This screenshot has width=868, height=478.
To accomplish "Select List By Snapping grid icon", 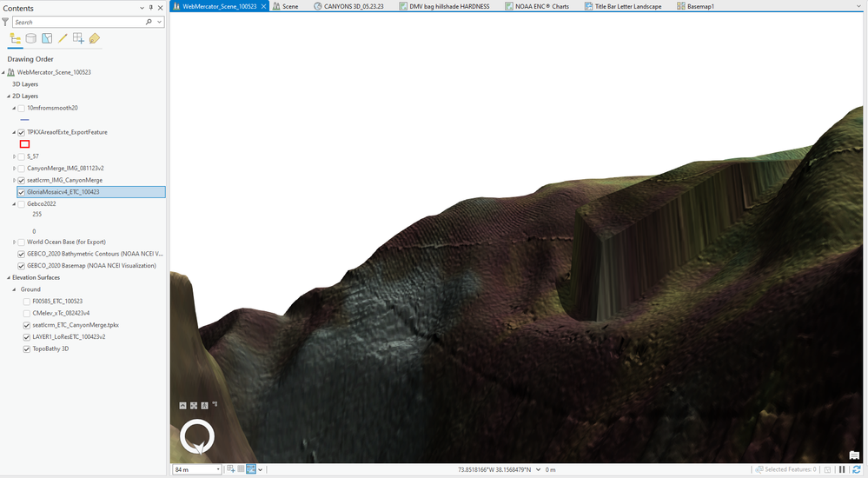I will point(78,38).
